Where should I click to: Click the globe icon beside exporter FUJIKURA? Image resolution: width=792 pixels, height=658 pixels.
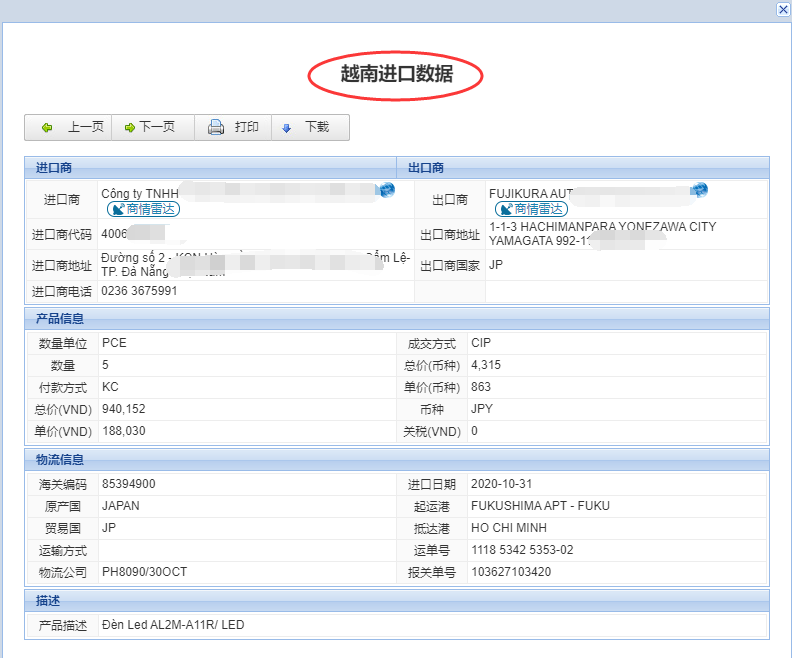click(x=699, y=190)
